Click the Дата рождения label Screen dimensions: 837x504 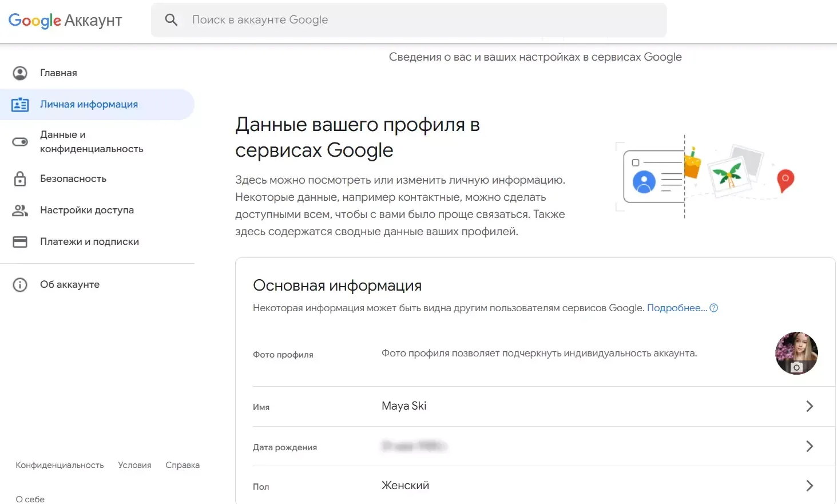[x=285, y=447]
